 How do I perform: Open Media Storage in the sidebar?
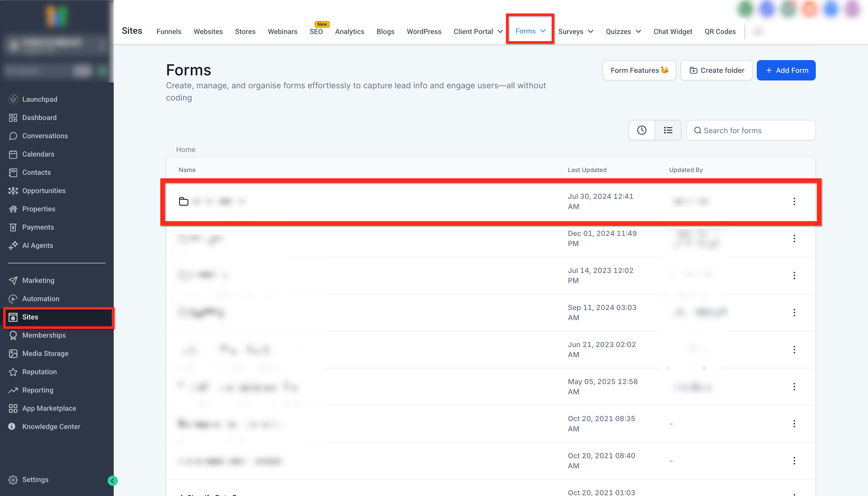[x=45, y=353]
